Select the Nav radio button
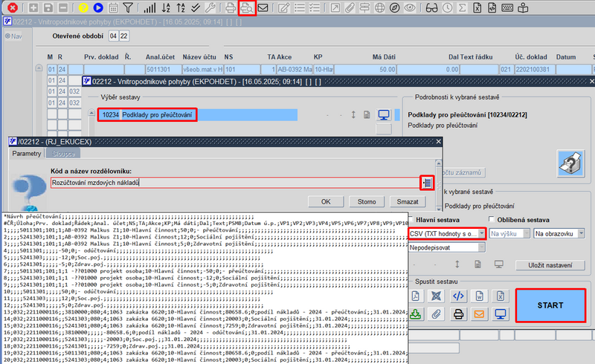The image size is (595, 364). [x=7, y=36]
